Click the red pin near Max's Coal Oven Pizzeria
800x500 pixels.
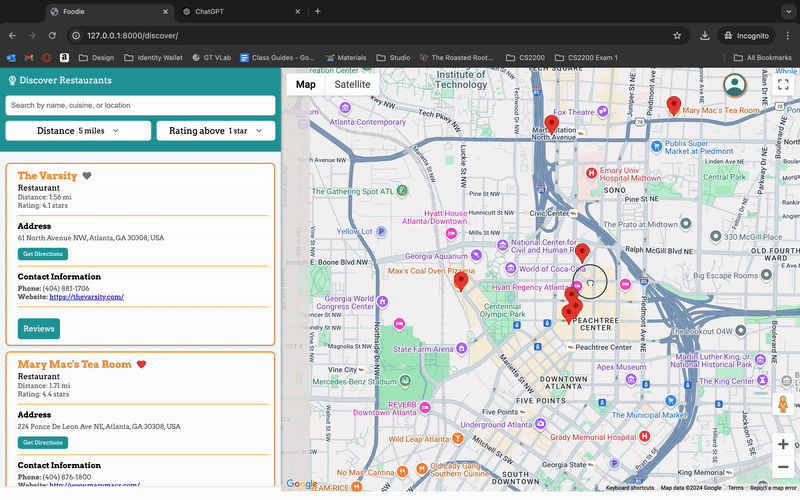461,281
